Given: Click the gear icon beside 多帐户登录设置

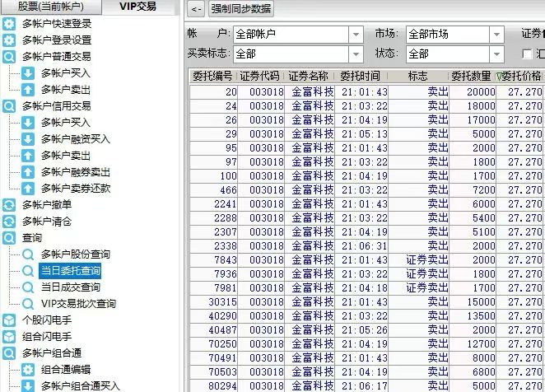Looking at the screenshot, I should tap(9, 40).
